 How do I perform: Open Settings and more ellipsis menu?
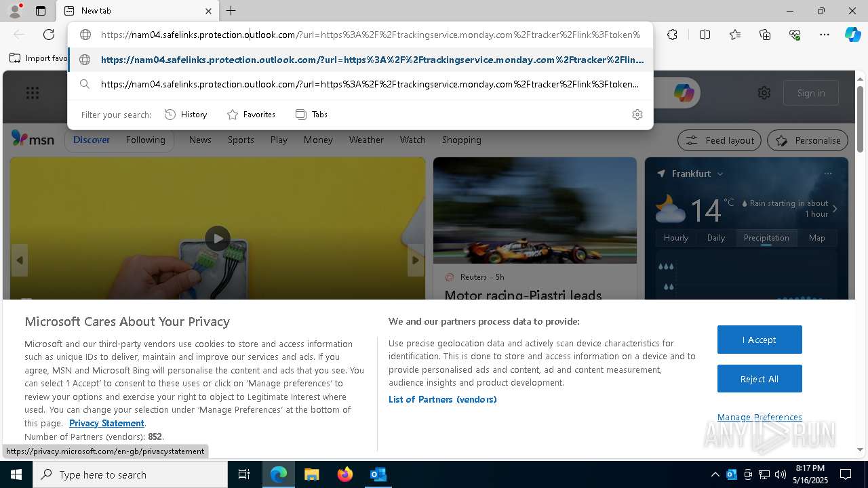tap(825, 35)
